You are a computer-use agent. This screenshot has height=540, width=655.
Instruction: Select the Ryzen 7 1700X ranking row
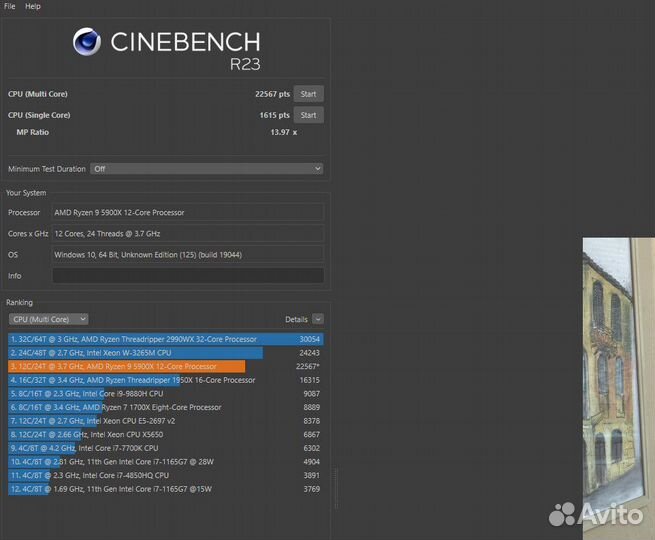pyautogui.click(x=165, y=407)
